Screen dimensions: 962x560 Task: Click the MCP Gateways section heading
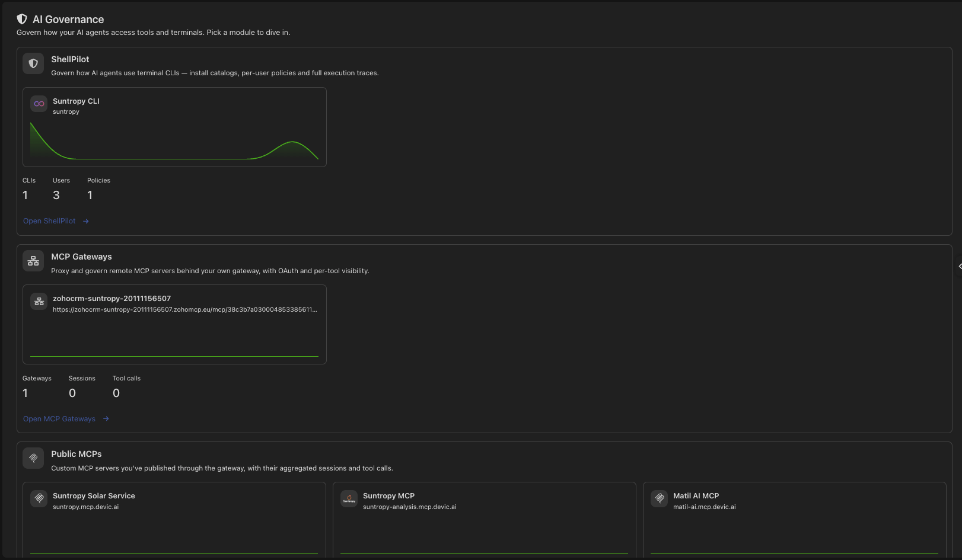(81, 257)
